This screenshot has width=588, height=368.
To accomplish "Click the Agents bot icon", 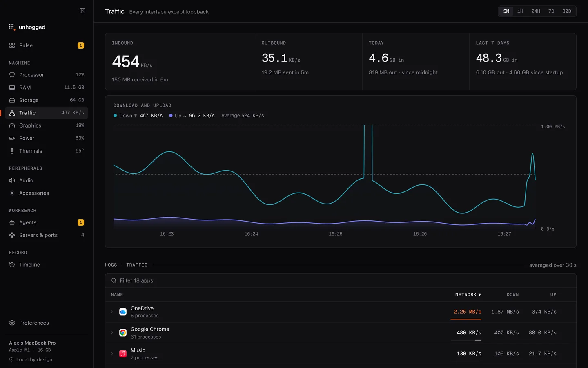I will pyautogui.click(x=12, y=222).
